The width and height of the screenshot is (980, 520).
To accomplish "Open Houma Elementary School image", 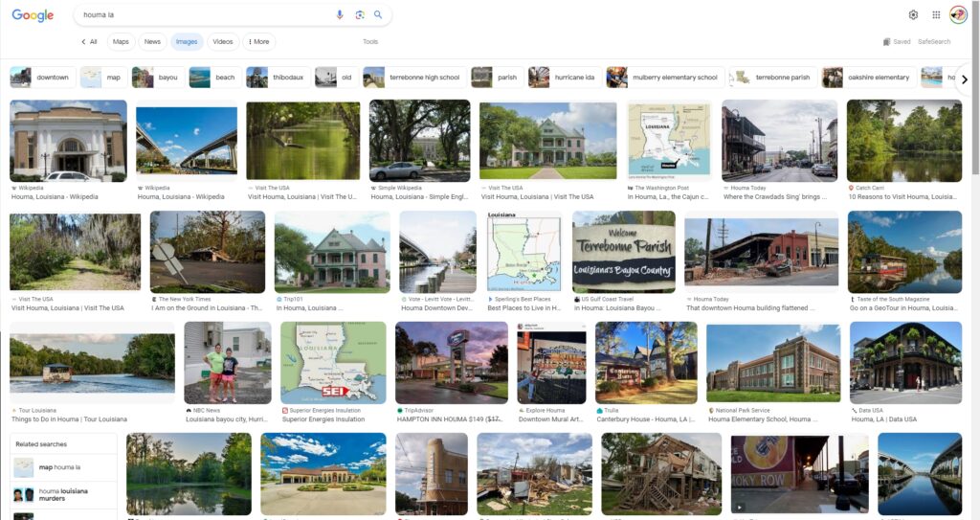I will pos(773,363).
